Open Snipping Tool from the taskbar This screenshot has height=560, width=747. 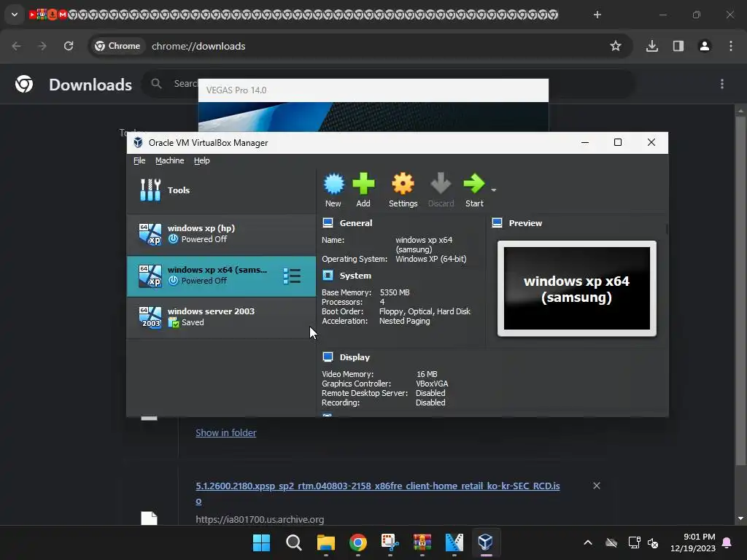[390, 542]
